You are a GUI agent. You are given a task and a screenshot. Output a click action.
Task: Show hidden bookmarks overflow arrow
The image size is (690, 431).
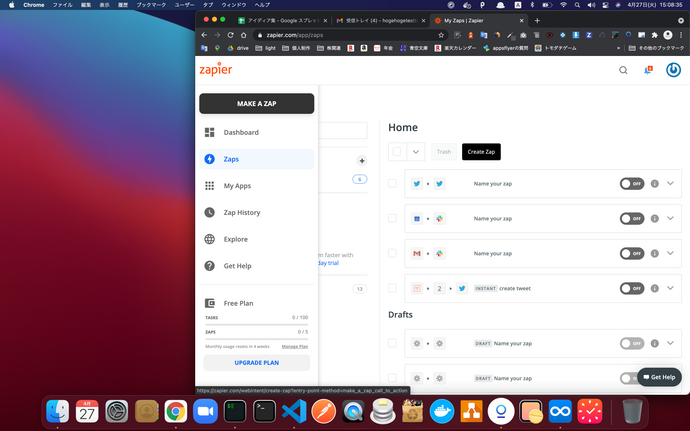pos(618,48)
